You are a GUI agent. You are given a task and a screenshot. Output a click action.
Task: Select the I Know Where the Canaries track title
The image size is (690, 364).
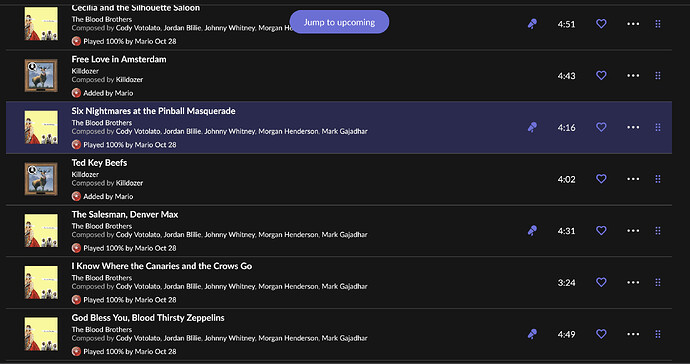click(161, 266)
